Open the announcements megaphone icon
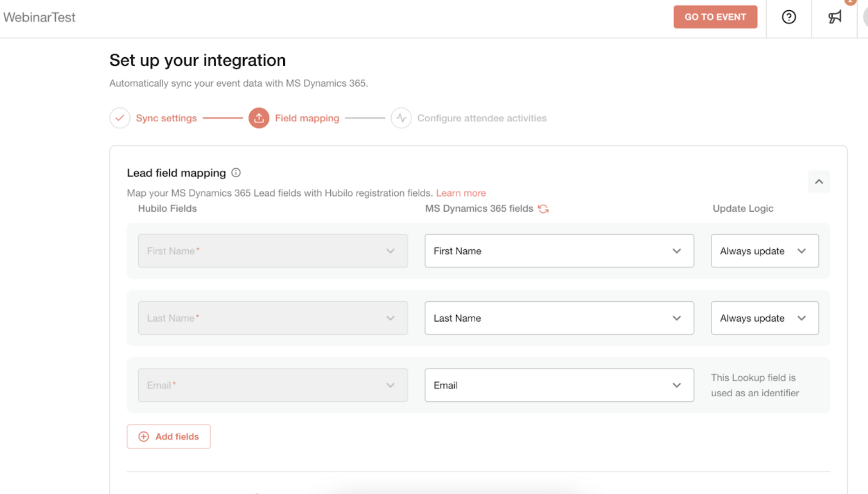This screenshot has width=868, height=494. (x=835, y=17)
